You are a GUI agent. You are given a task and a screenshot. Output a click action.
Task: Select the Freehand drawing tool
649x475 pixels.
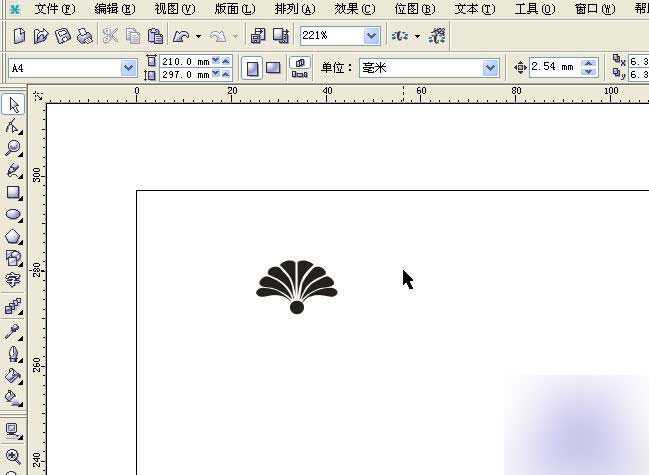(13, 170)
